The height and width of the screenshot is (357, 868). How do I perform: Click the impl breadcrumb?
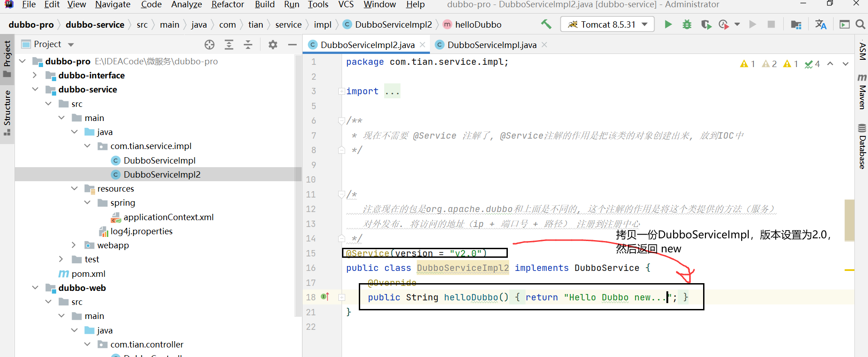323,24
